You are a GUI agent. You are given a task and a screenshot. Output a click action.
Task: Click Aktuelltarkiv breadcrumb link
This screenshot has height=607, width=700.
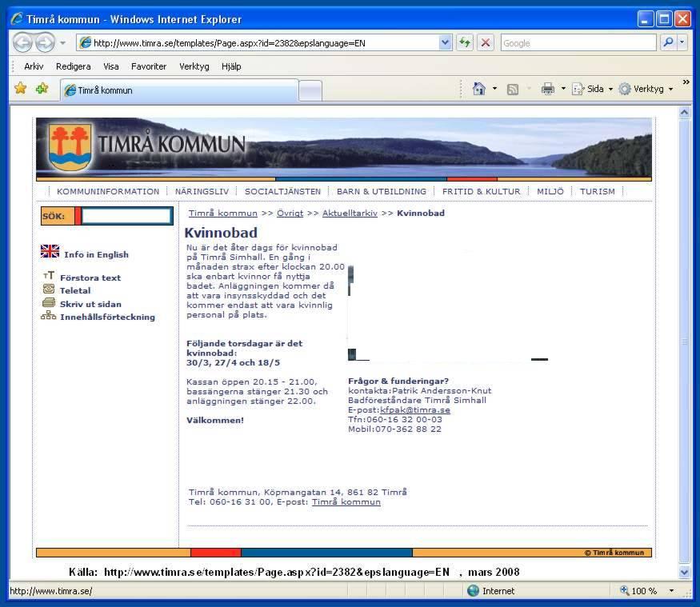click(350, 214)
